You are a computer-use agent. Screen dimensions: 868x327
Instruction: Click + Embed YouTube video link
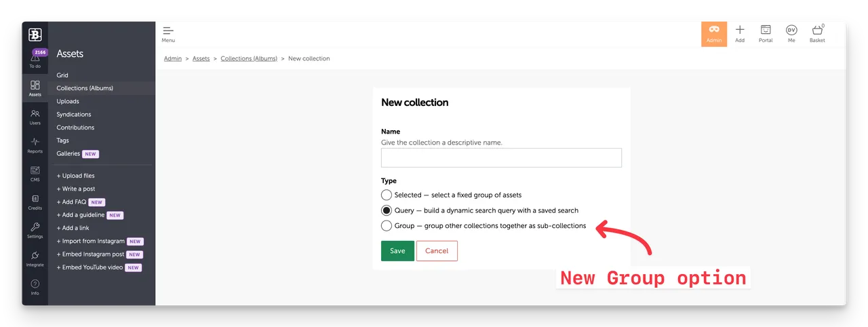pos(90,267)
